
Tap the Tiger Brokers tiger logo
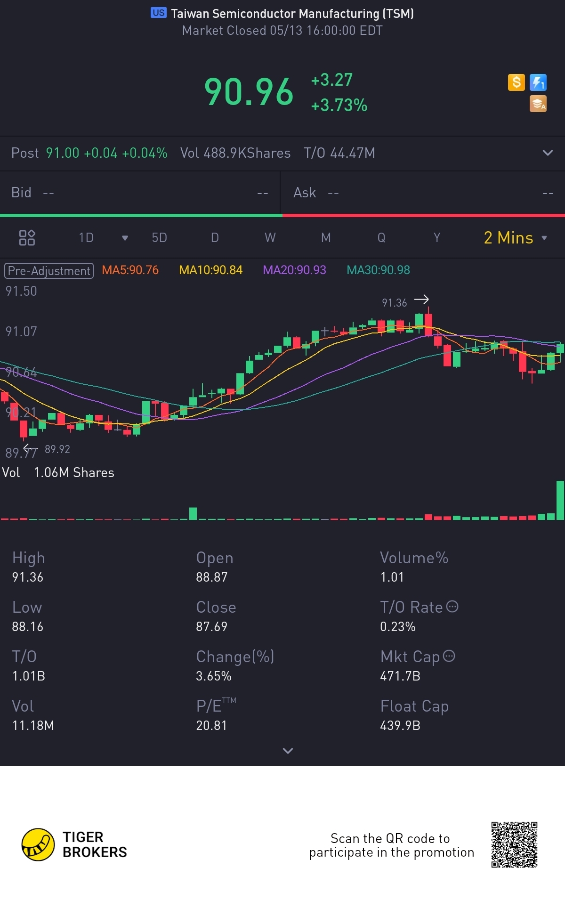38,844
